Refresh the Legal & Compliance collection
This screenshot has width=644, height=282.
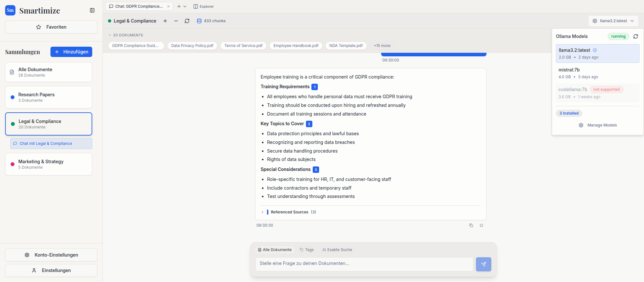click(187, 21)
